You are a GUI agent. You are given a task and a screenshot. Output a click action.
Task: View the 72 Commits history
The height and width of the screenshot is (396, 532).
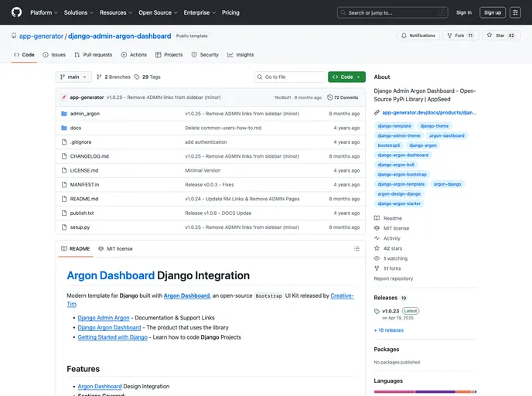pos(343,97)
